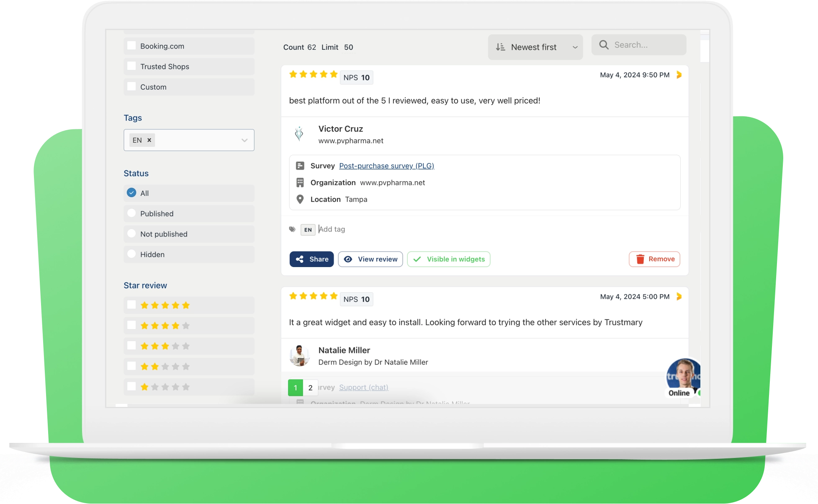Click the Share button on Victor's review

point(311,259)
